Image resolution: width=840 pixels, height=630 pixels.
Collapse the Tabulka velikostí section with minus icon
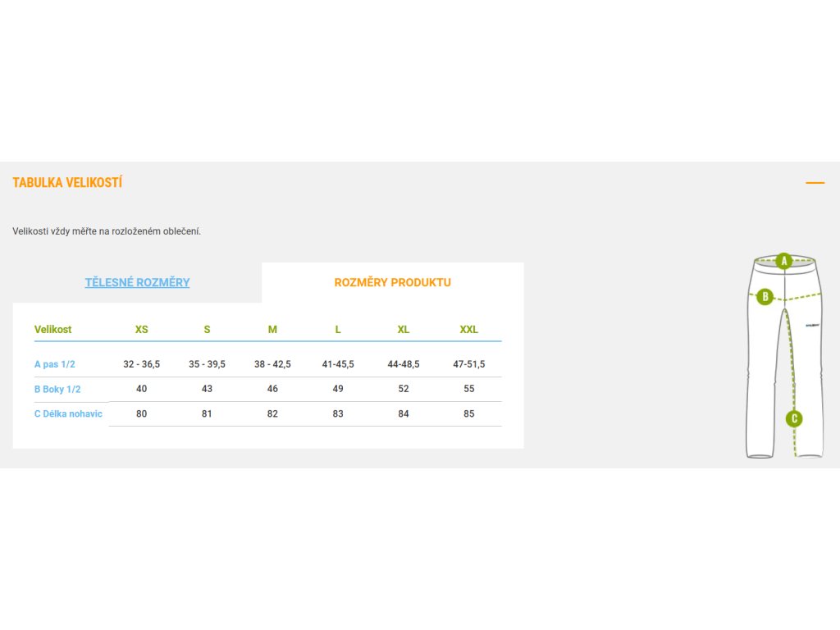tap(815, 183)
